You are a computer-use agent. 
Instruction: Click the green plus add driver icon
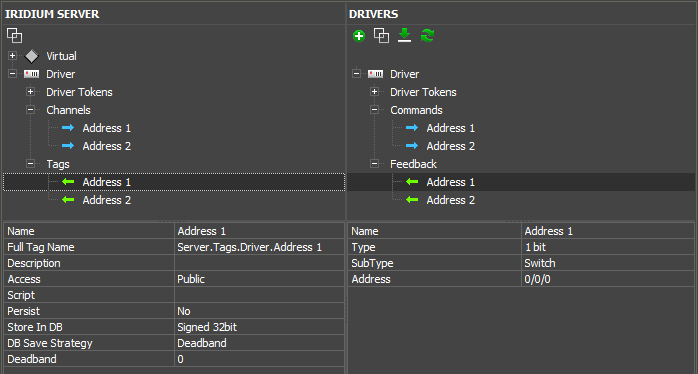[x=359, y=36]
